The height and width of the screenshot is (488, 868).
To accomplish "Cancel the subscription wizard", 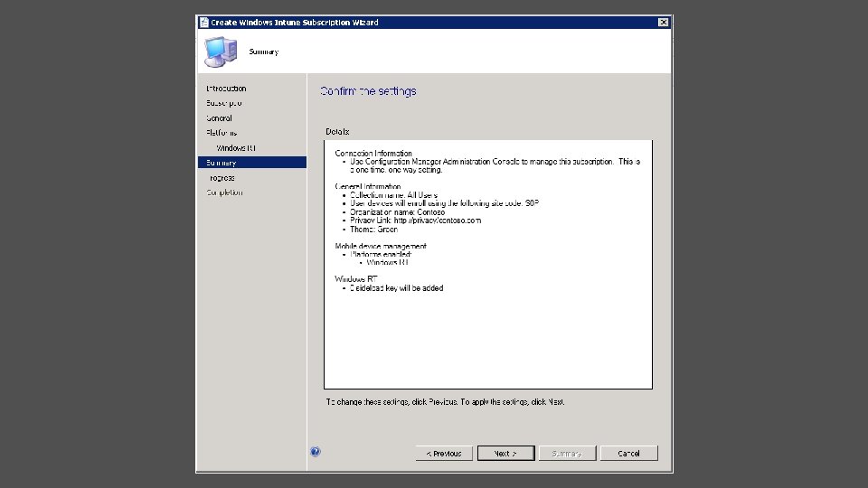I will (x=629, y=453).
